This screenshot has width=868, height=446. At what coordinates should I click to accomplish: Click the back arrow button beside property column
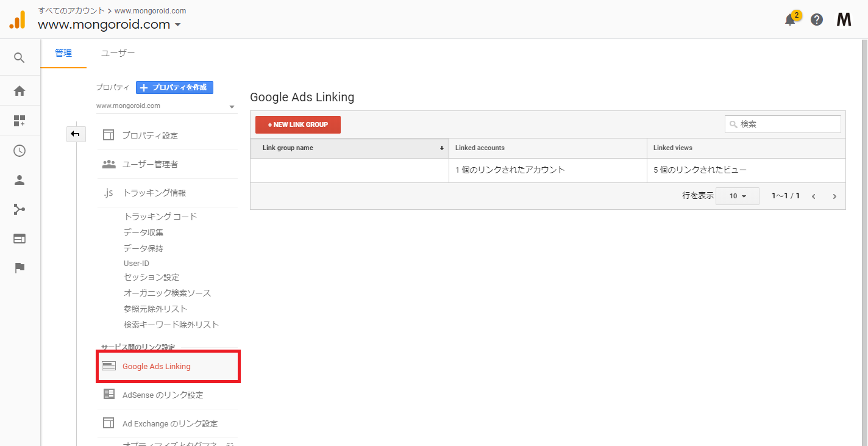[76, 134]
